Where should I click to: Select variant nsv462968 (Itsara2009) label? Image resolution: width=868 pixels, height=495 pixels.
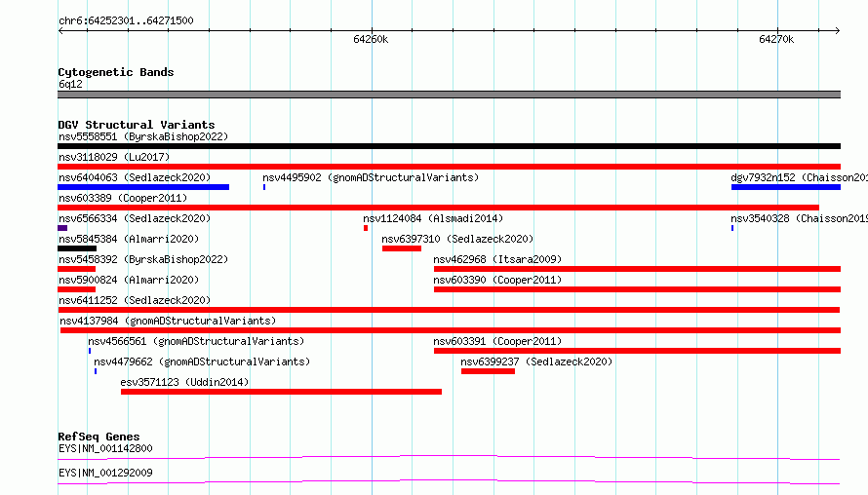click(497, 259)
